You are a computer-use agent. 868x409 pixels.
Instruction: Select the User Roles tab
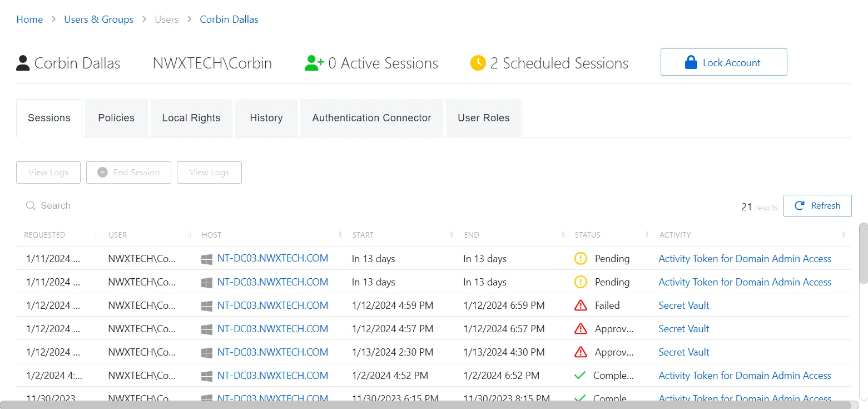484,118
